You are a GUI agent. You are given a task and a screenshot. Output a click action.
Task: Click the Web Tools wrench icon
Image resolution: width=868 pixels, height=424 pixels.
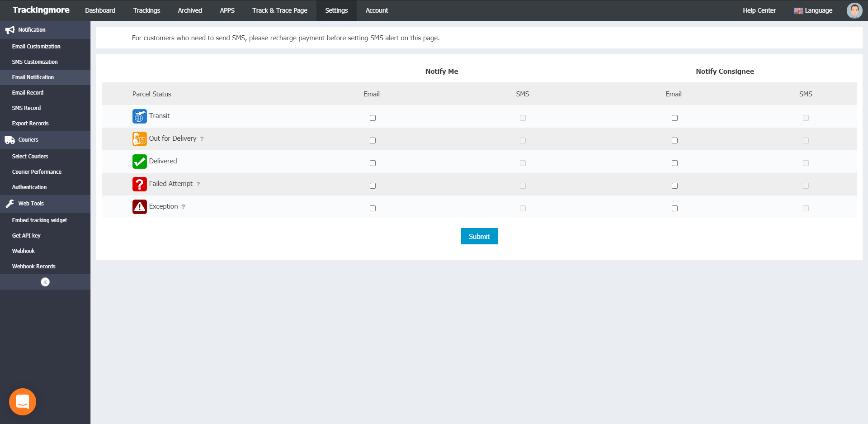coord(10,204)
